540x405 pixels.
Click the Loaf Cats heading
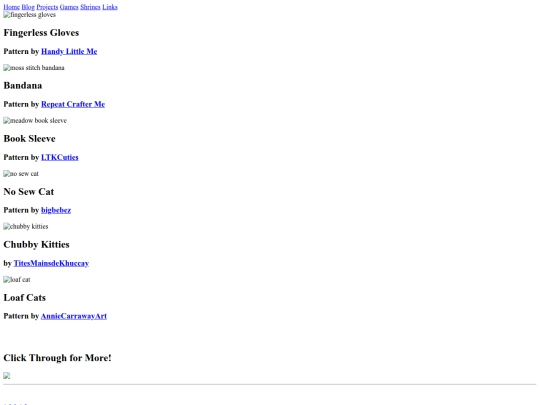pos(24,298)
